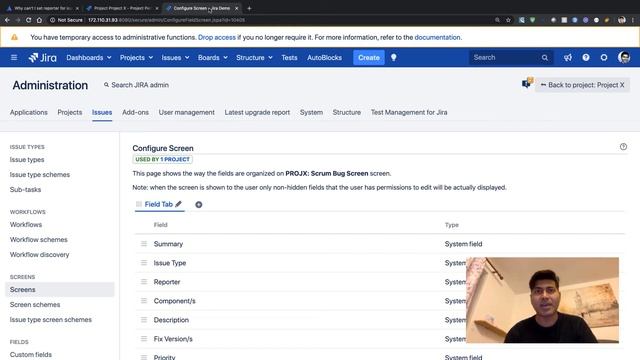The image size is (640, 360).
Task: Click the Create button
Action: (369, 58)
